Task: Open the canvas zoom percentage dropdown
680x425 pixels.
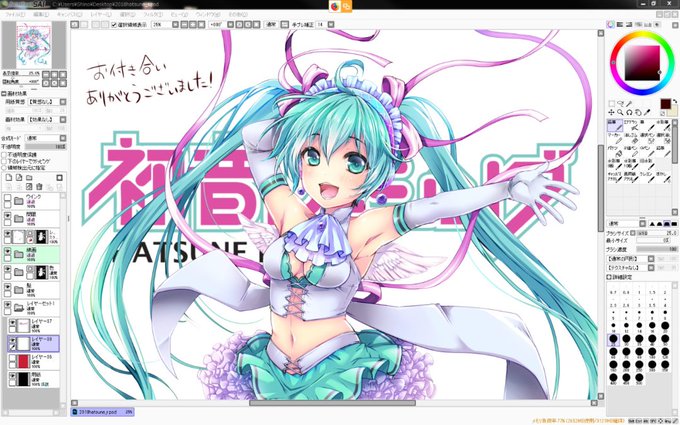Action: click(x=175, y=25)
